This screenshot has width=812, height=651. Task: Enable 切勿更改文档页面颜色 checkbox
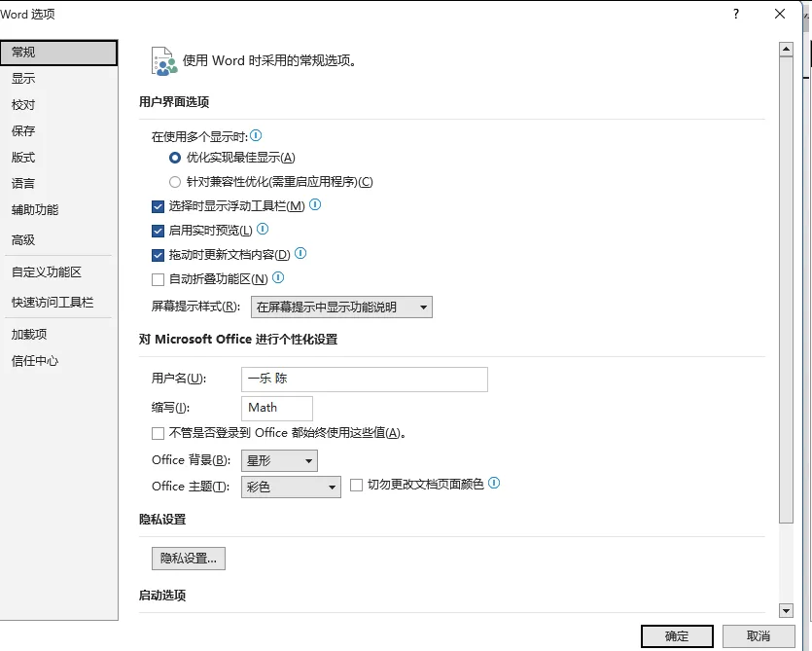(356, 486)
